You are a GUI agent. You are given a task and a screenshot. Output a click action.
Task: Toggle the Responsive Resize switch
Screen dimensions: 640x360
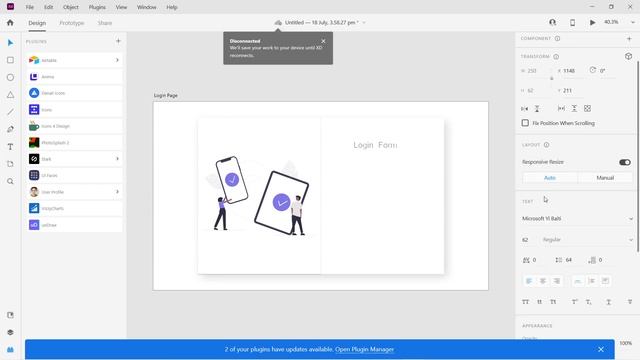pos(624,162)
